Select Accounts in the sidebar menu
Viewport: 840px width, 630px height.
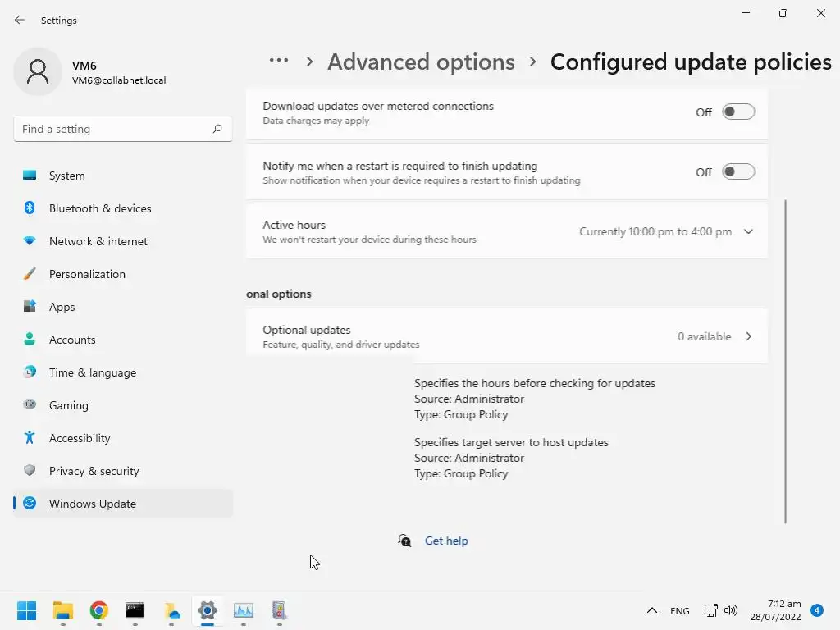click(72, 340)
